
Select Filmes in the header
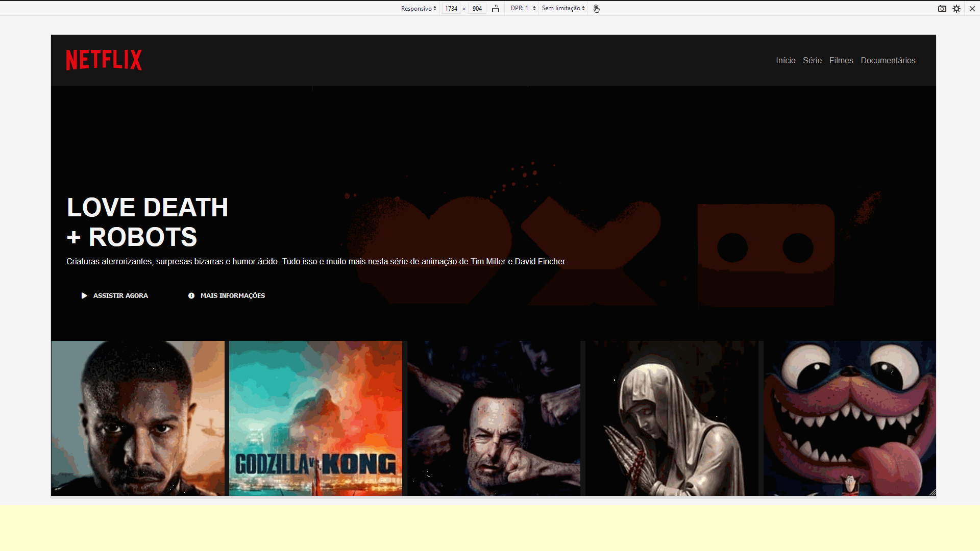pos(841,61)
